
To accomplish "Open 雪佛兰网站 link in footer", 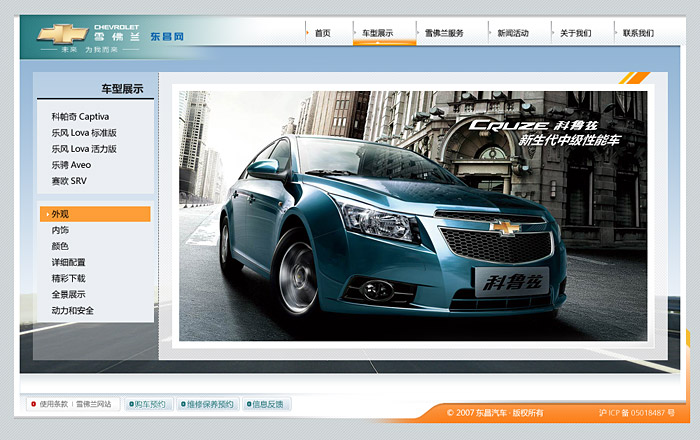I will pyautogui.click(x=93, y=404).
